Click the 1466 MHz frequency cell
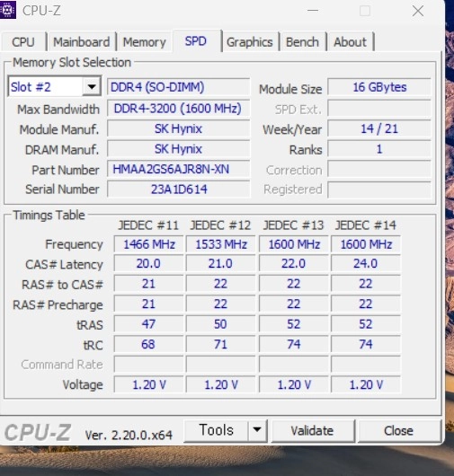Screen dimensions: 454x476 pyautogui.click(x=149, y=244)
